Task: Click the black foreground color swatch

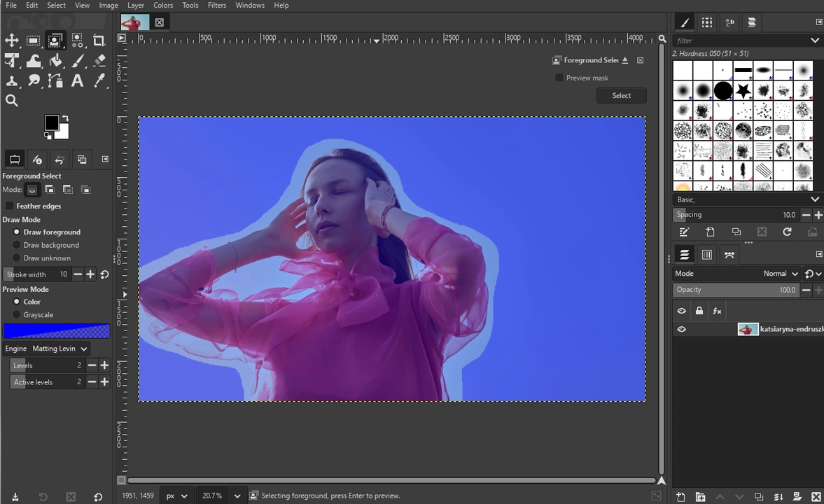Action: (x=51, y=123)
